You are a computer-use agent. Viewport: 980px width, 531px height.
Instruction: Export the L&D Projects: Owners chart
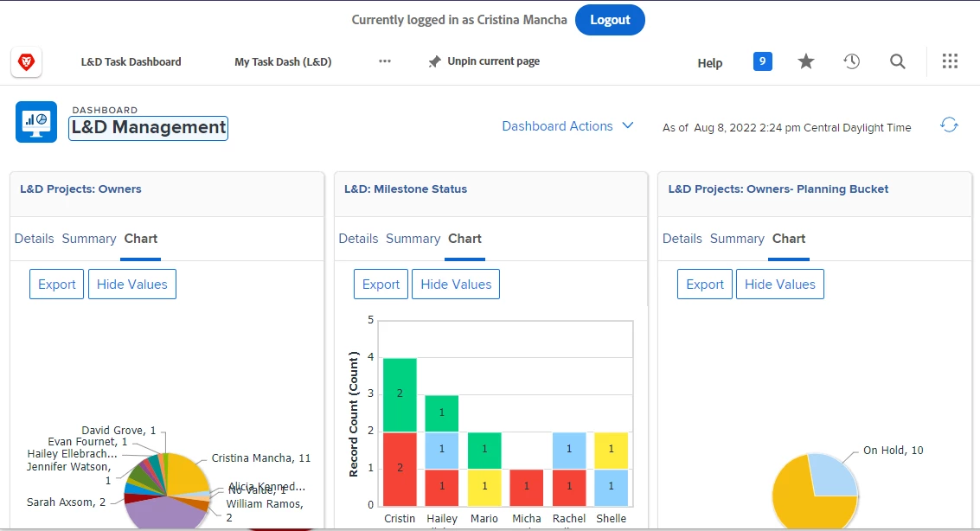tap(57, 285)
